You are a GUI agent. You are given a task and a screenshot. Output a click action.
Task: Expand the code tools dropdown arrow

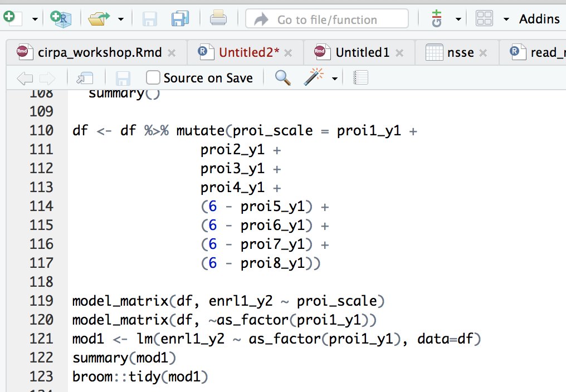click(x=335, y=79)
